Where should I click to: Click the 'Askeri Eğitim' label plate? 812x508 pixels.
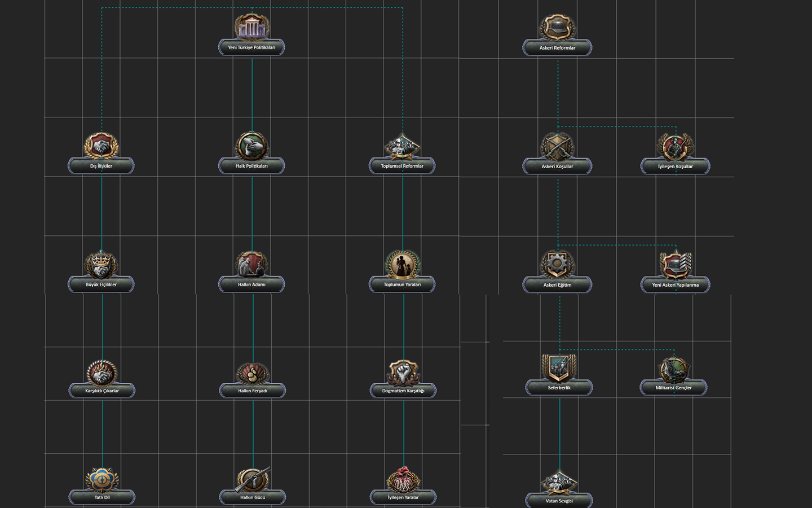557,285
